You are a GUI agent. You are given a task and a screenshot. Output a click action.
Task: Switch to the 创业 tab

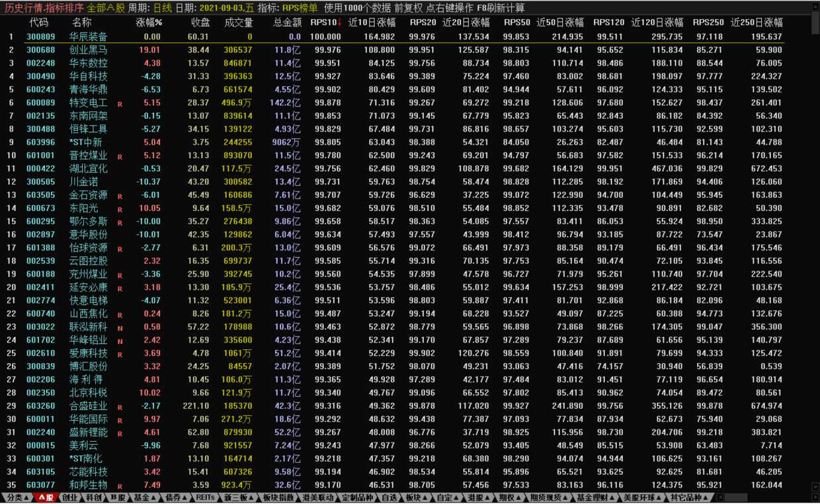click(x=69, y=497)
